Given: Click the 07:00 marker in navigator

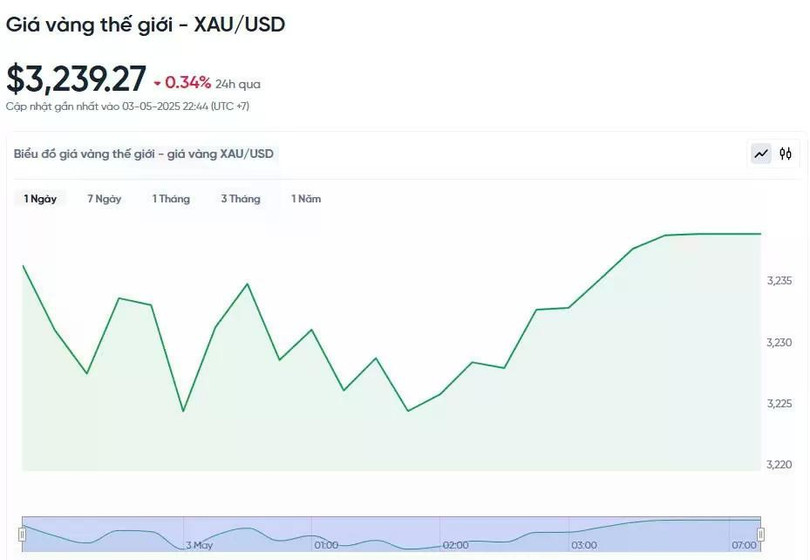Looking at the screenshot, I should tap(744, 545).
